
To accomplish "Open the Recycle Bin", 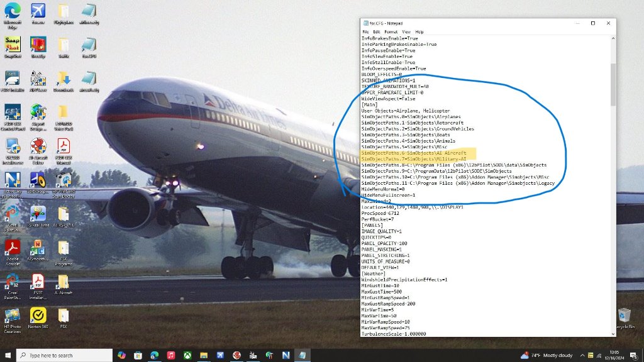I will [624, 315].
